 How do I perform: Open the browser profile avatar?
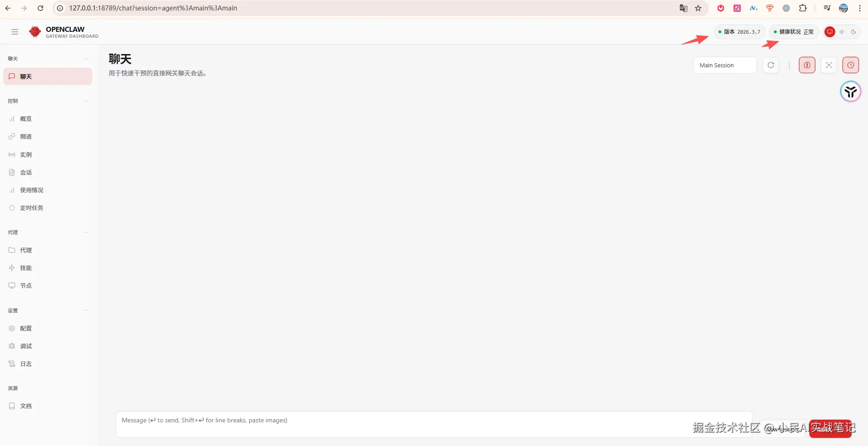click(843, 8)
